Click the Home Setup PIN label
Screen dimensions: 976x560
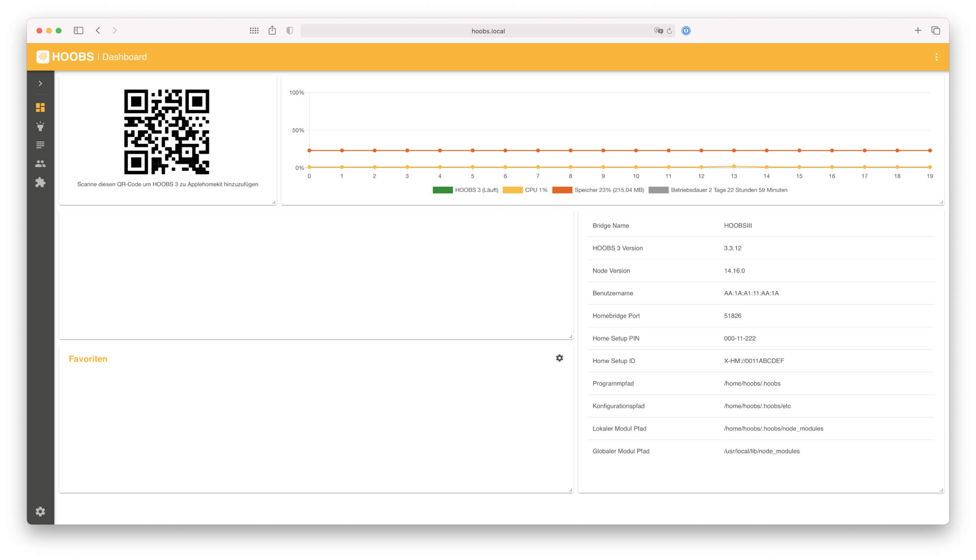[616, 339]
